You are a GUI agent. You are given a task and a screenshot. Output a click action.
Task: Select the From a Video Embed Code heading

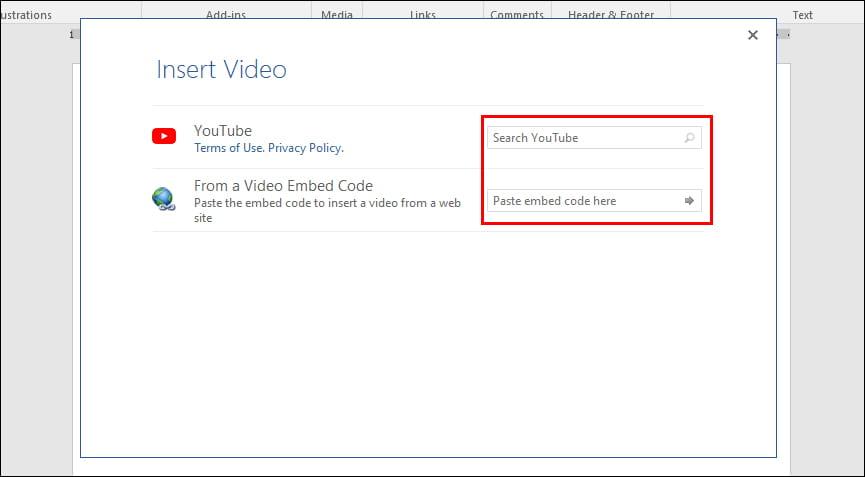(284, 185)
